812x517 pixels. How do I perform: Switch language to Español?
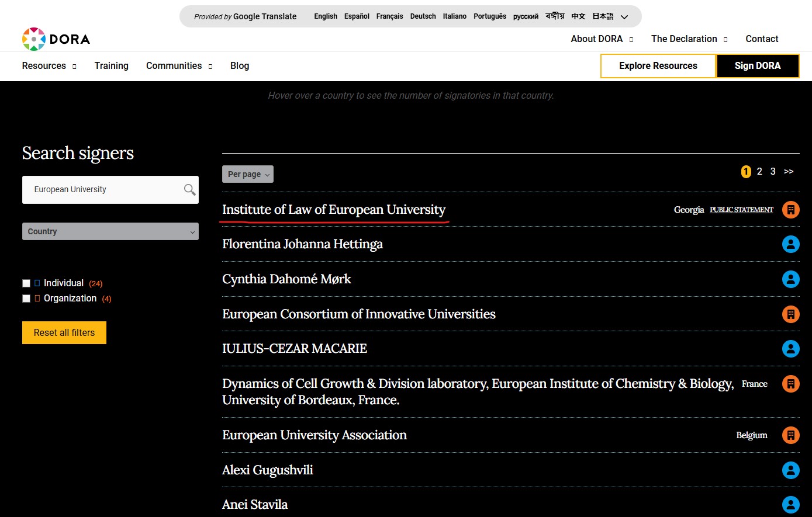click(x=357, y=16)
